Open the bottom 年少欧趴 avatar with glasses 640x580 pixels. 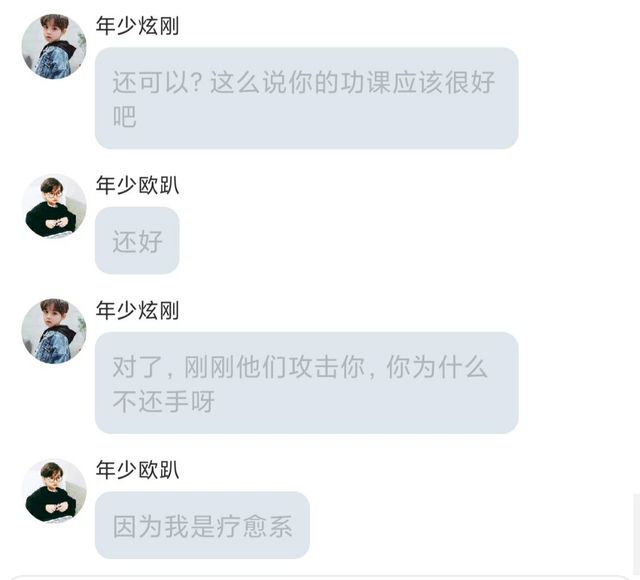54,491
